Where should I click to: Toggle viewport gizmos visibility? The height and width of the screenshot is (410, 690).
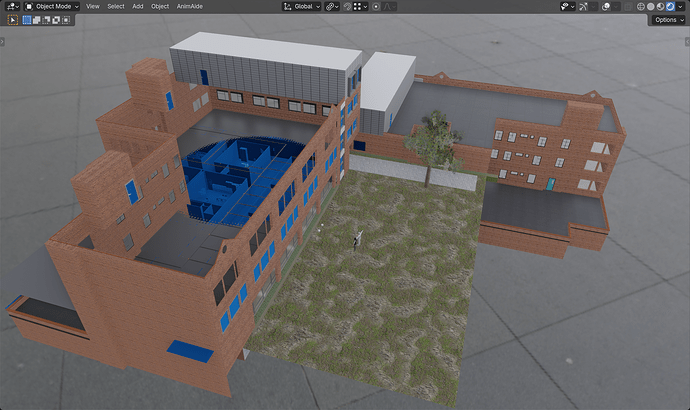[583, 7]
